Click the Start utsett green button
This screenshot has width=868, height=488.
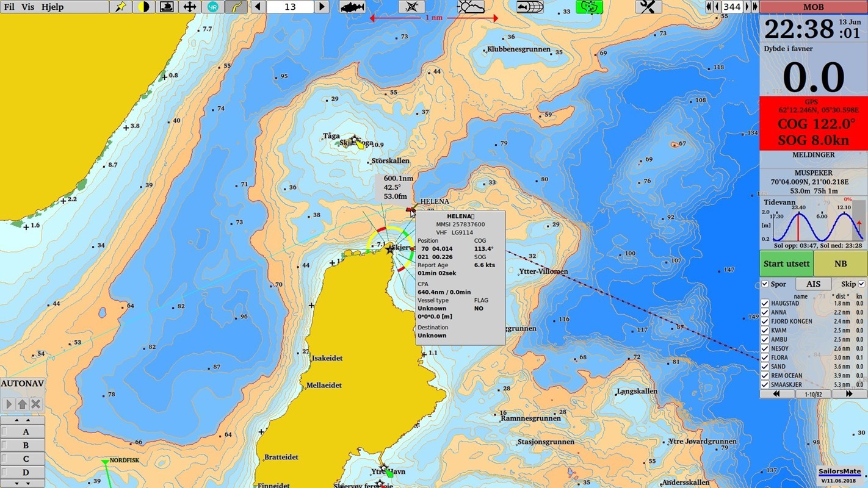pos(787,264)
